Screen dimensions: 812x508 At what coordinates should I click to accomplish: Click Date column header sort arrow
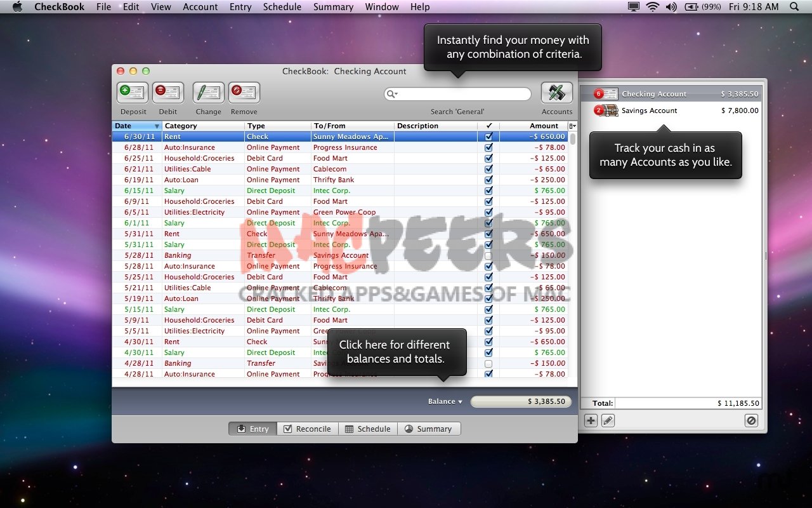click(157, 126)
